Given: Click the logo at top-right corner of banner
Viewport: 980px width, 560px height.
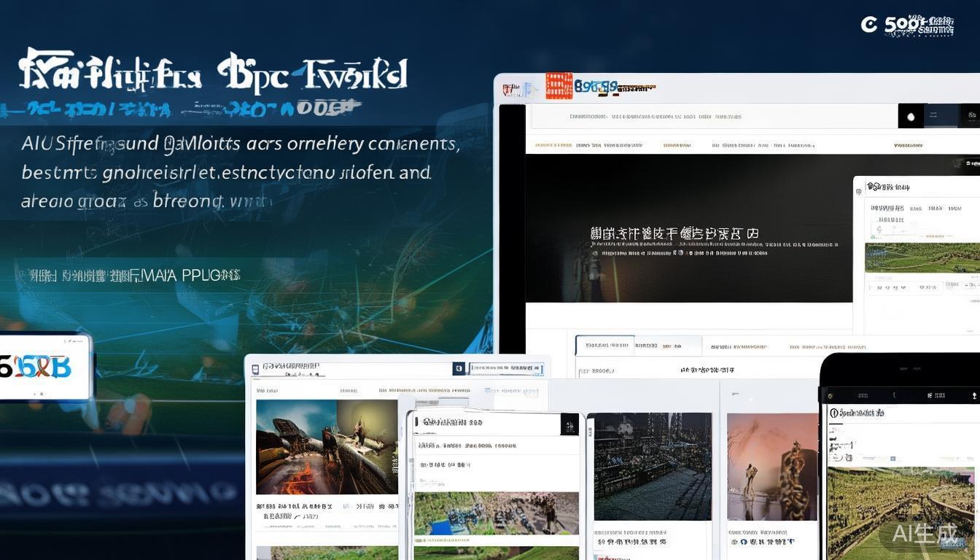Looking at the screenshot, I should pyautogui.click(x=908, y=26).
